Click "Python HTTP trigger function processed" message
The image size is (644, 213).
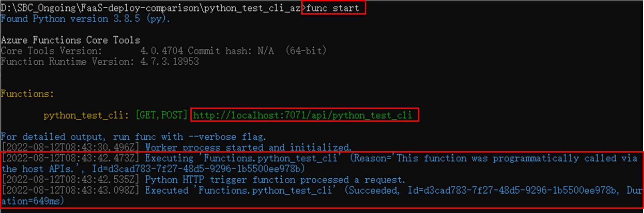275,180
